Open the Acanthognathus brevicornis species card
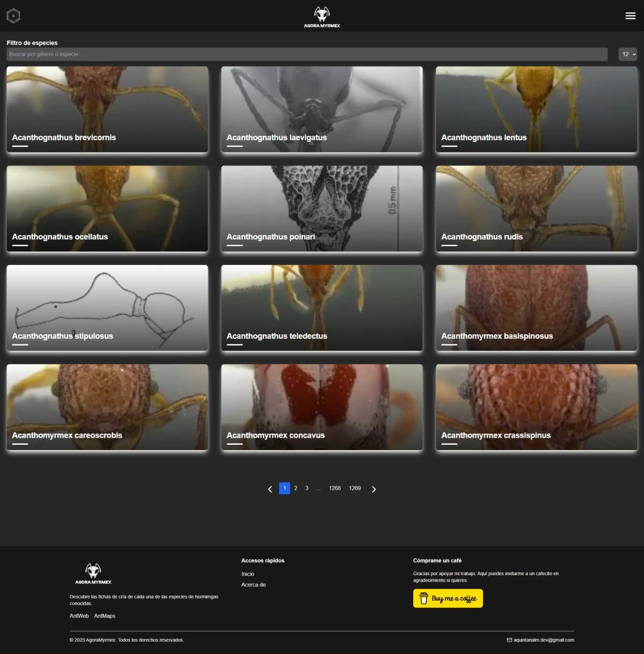644x654 pixels. [x=107, y=109]
